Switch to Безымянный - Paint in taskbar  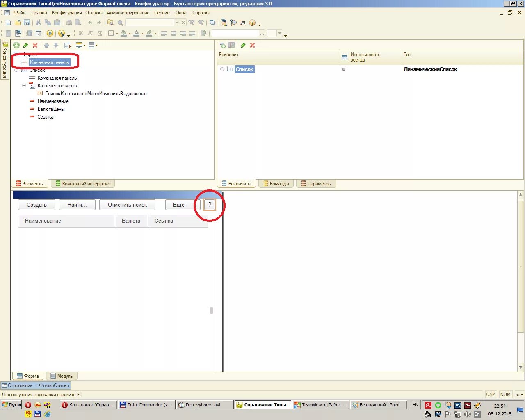click(379, 405)
